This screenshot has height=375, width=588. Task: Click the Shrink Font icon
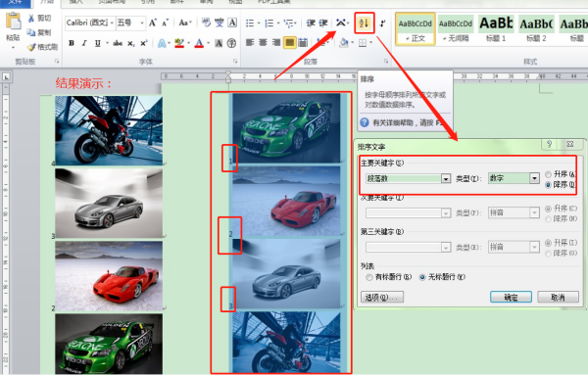pyautogui.click(x=165, y=23)
